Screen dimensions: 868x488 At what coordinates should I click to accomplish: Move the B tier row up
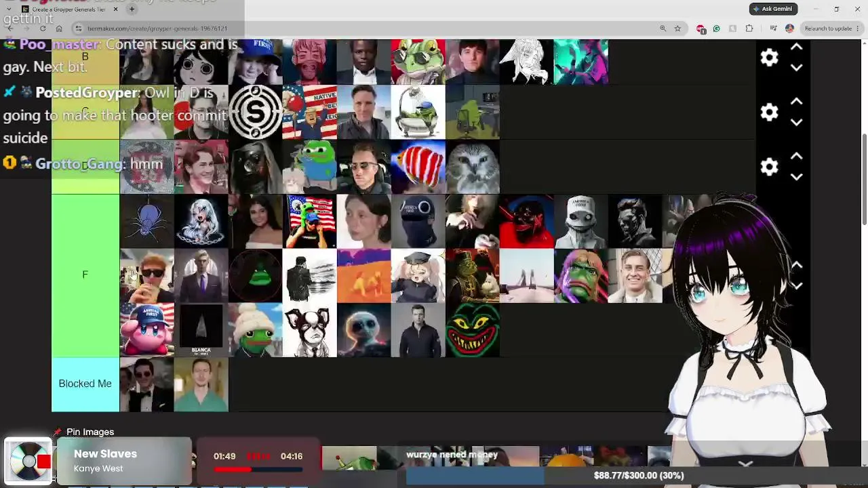click(797, 47)
